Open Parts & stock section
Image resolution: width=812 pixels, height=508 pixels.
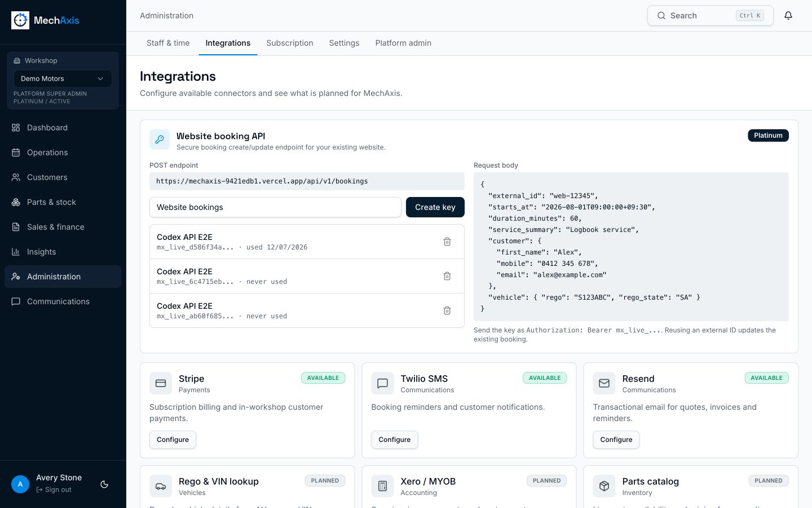pos(63,202)
